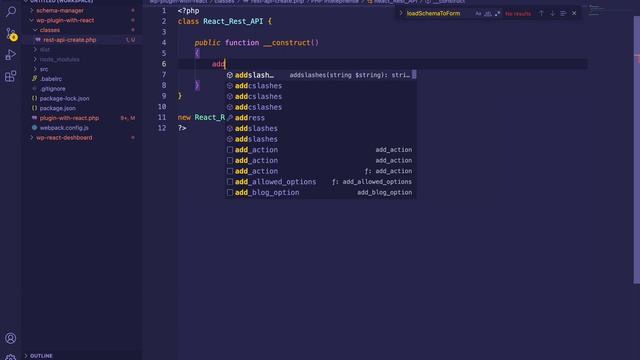Click the icon beside add_allowed_options suggestion

(230, 182)
